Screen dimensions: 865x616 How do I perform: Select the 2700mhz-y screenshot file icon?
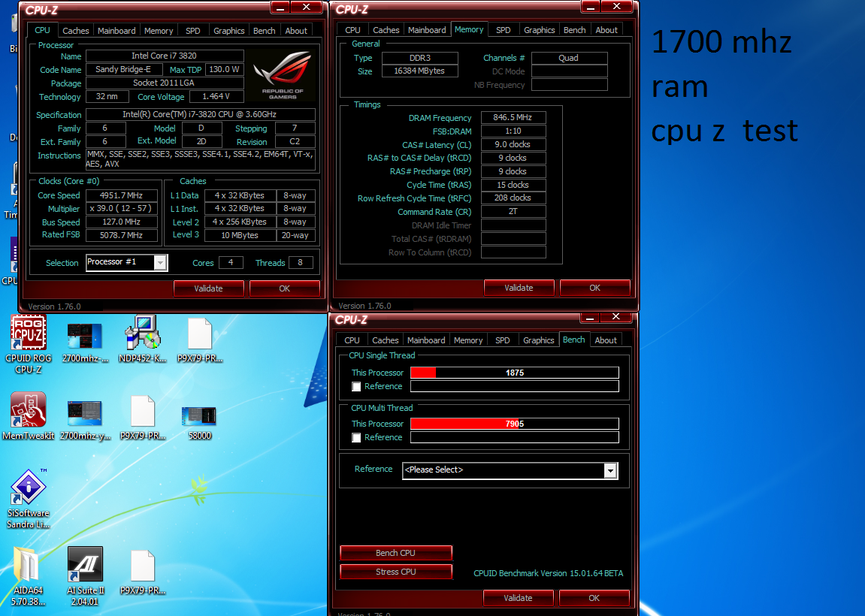point(84,420)
